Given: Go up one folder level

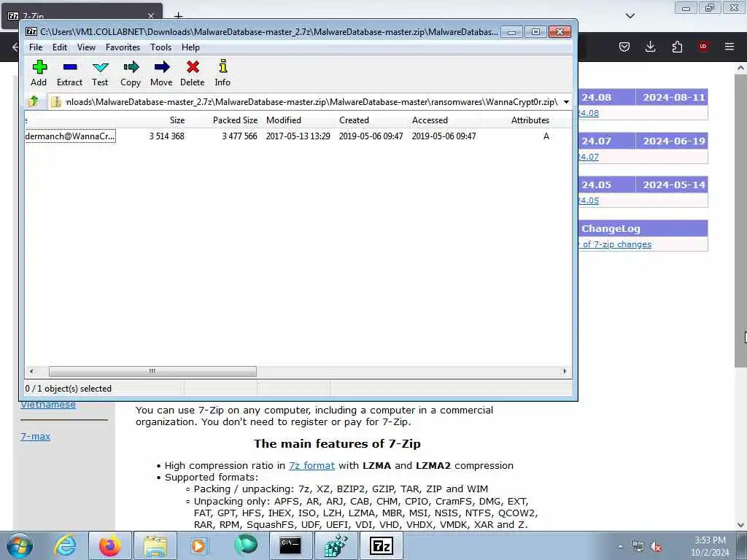Looking at the screenshot, I should click(x=34, y=101).
